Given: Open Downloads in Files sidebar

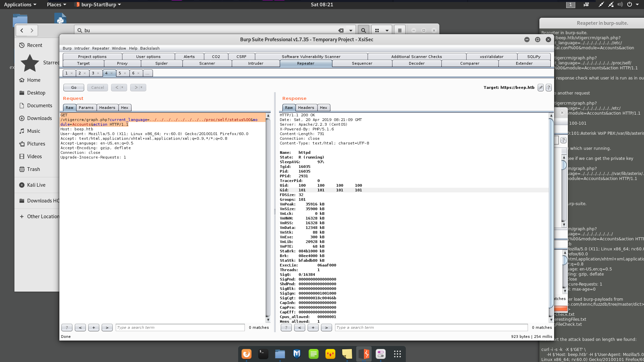Looking at the screenshot, I should pos(39,118).
